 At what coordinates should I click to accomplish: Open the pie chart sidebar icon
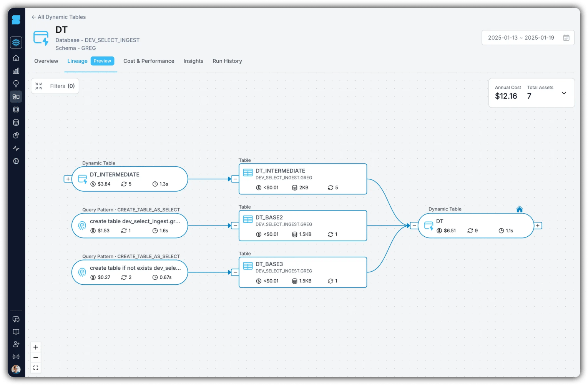pos(16,135)
